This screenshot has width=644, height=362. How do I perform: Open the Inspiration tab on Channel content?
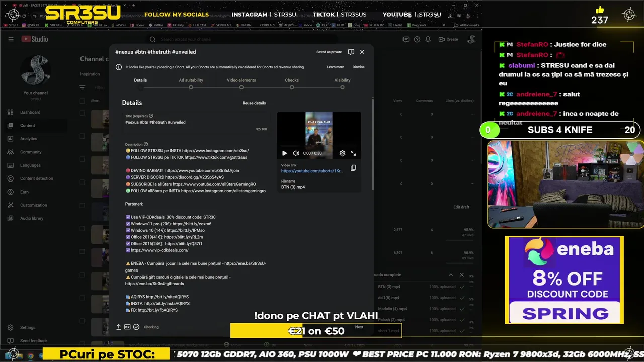pyautogui.click(x=90, y=74)
